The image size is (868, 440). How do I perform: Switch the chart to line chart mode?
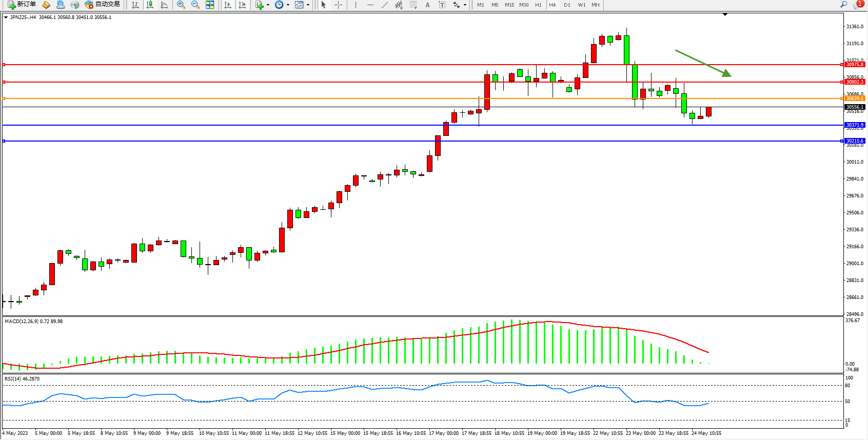click(x=164, y=5)
